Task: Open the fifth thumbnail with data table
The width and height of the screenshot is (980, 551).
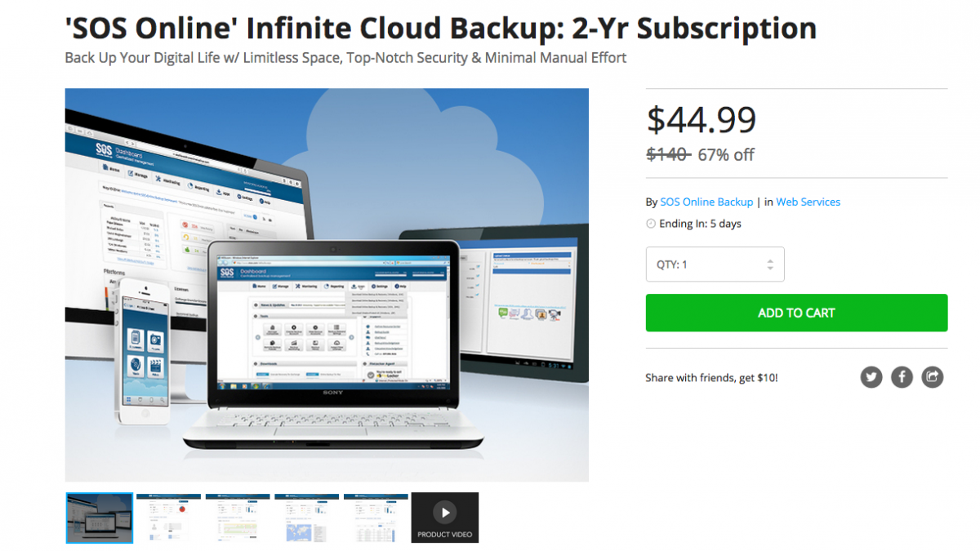Action: (376, 518)
